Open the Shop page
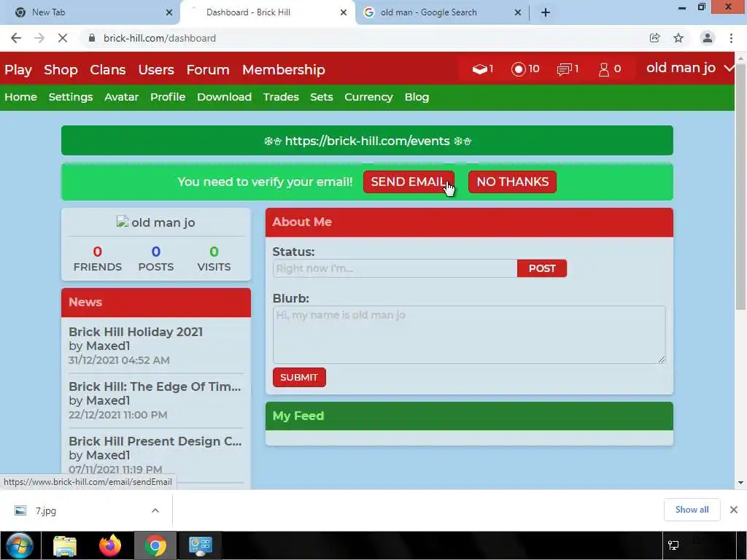The height and width of the screenshot is (560, 747). [61, 69]
